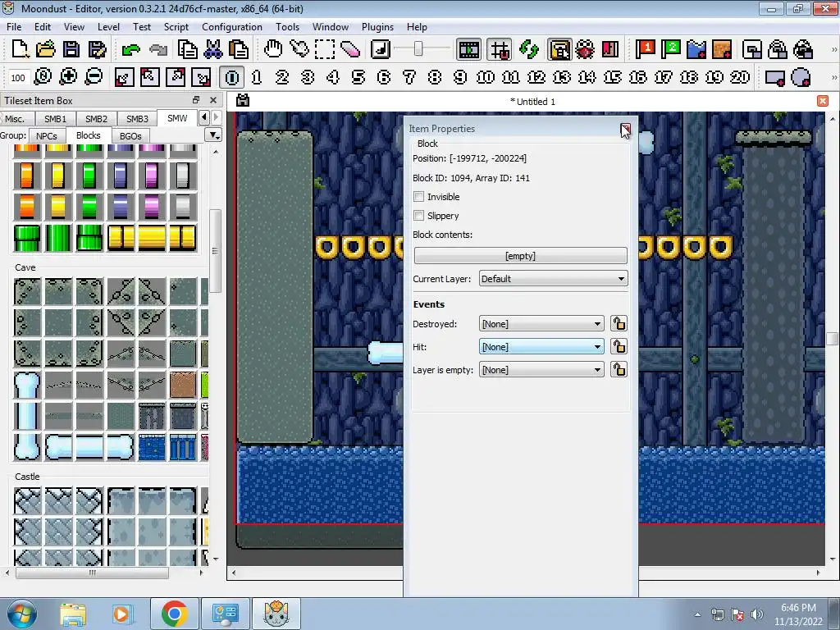Click the grayed-out Redo arrow
Image resolution: width=840 pixels, height=630 pixels.
(x=158, y=49)
